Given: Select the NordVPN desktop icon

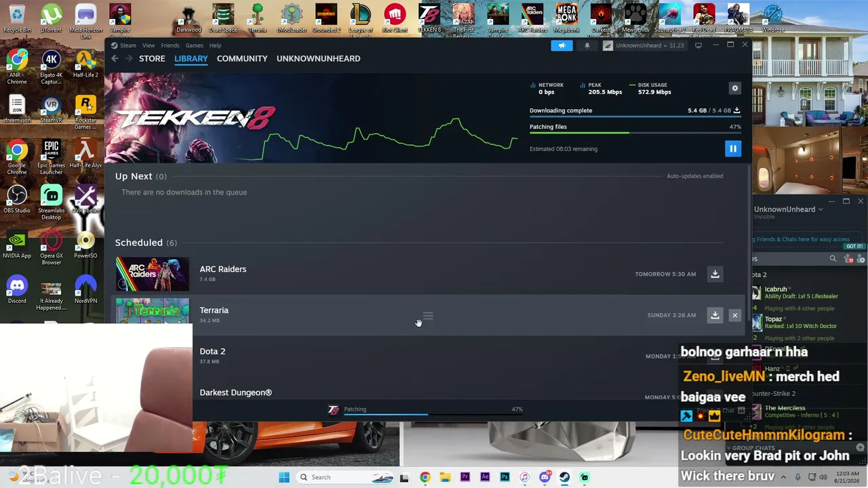Looking at the screenshot, I should 85,289.
